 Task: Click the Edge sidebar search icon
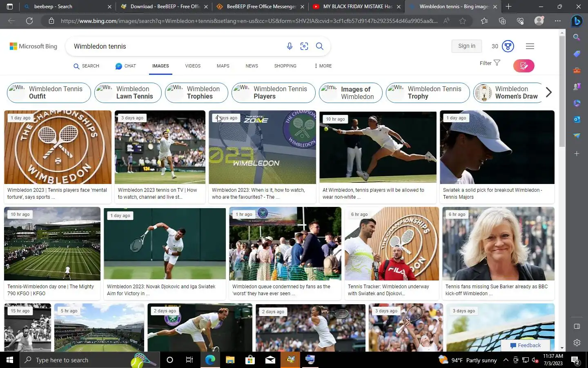577,37
